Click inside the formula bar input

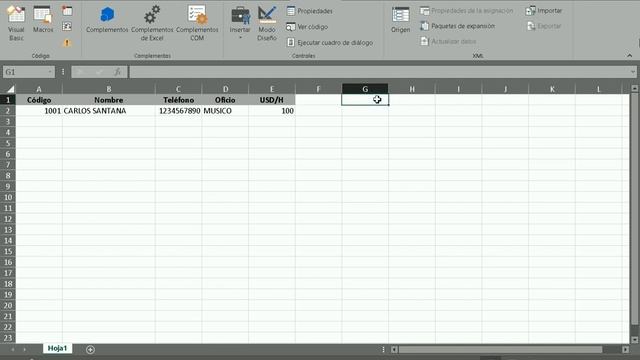379,72
